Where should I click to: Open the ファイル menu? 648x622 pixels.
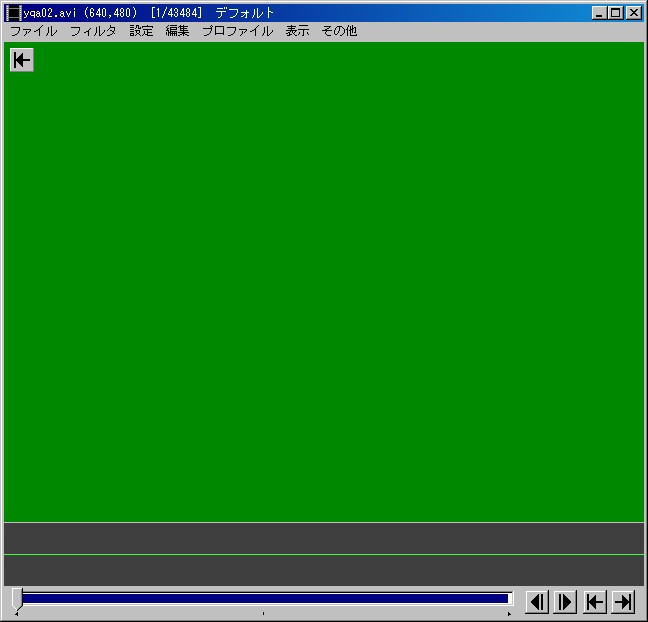click(x=33, y=31)
